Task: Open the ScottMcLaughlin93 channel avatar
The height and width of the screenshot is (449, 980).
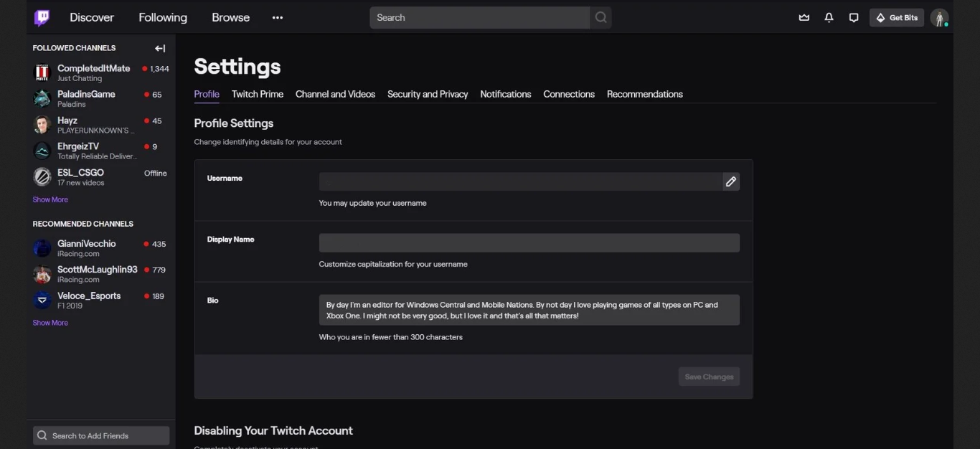Action: pos(42,274)
